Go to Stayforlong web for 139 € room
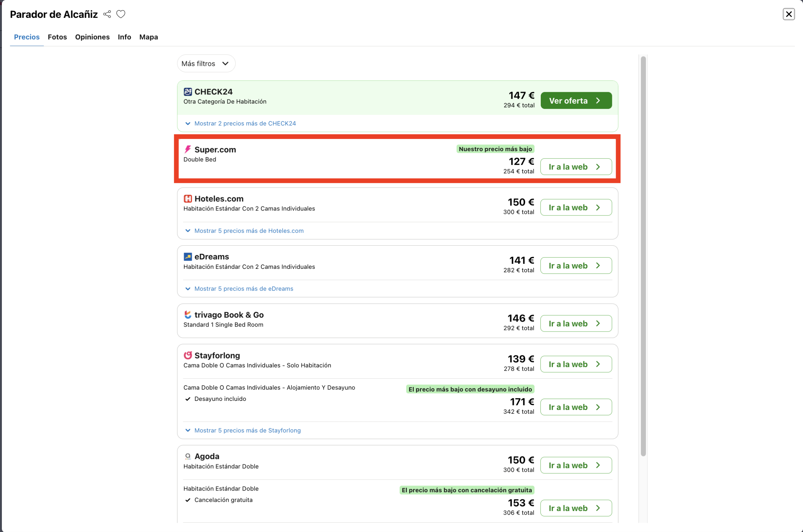The width and height of the screenshot is (803, 532). 576,364
